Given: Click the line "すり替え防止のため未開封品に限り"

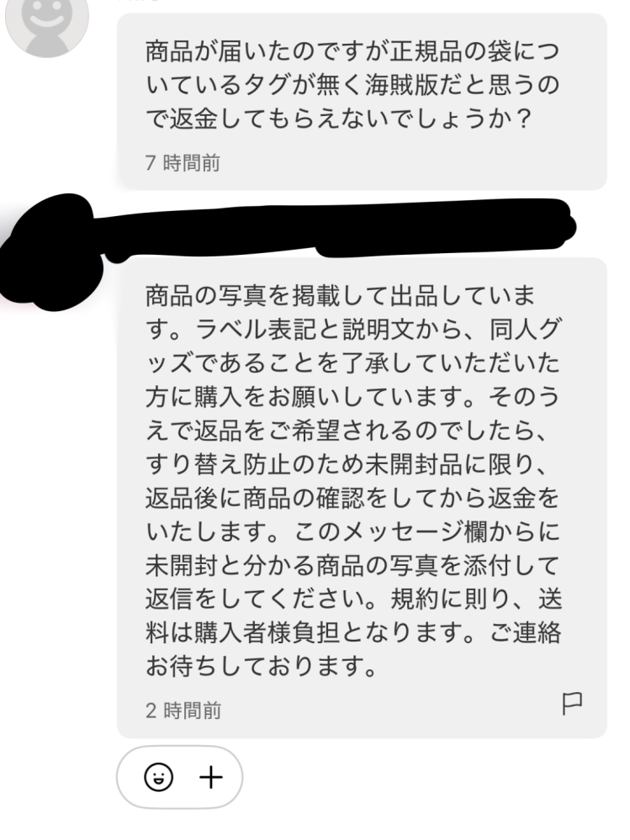Looking at the screenshot, I should tap(347, 464).
